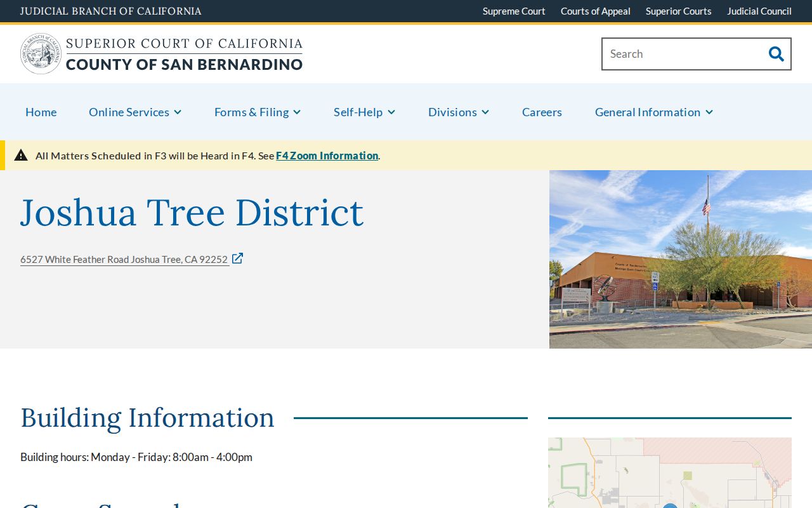Open the Judicial Council link
The width and height of the screenshot is (812, 508).
click(759, 11)
